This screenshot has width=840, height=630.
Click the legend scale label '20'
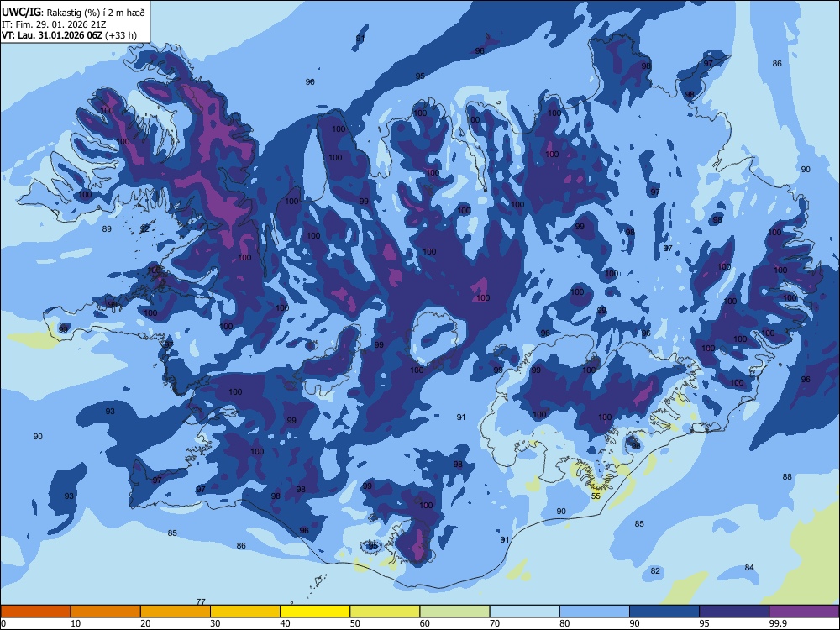[145, 623]
